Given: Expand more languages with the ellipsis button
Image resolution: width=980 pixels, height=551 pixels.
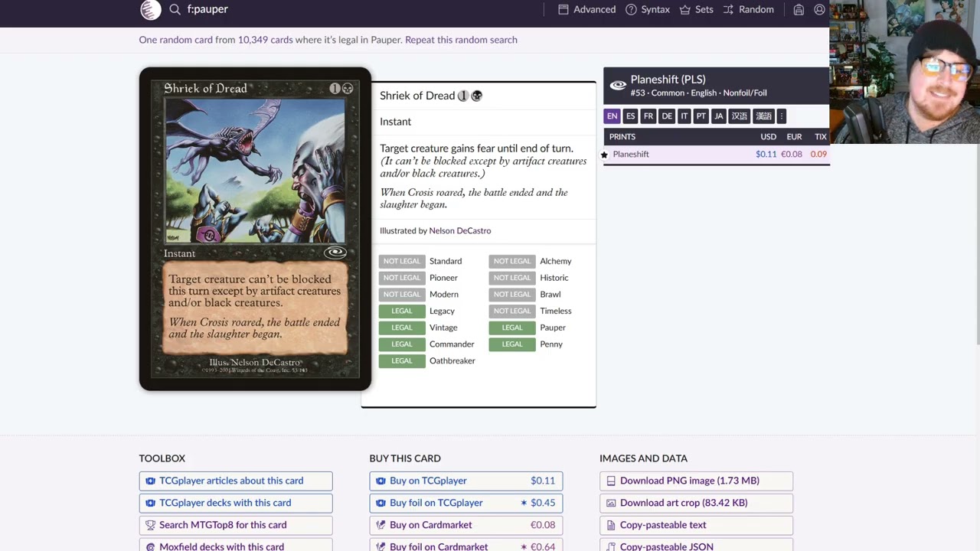Looking at the screenshot, I should 782,116.
